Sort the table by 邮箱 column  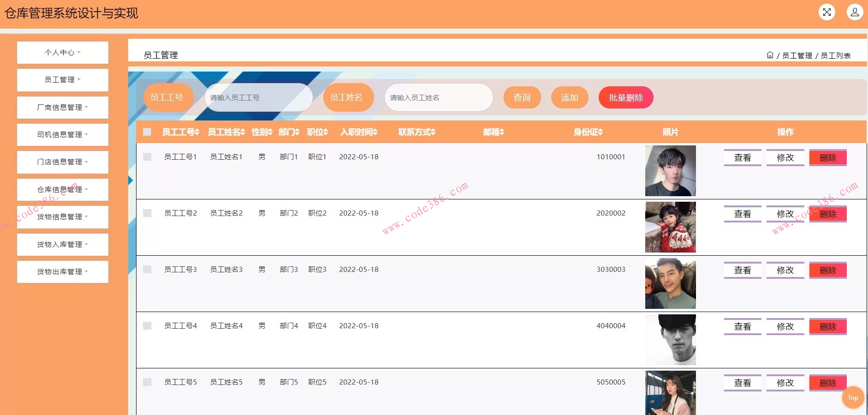[x=493, y=132]
